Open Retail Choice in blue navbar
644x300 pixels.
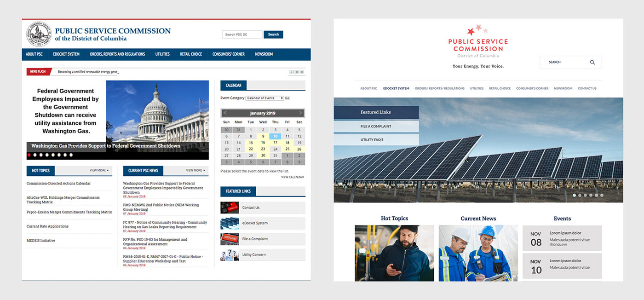coord(191,54)
